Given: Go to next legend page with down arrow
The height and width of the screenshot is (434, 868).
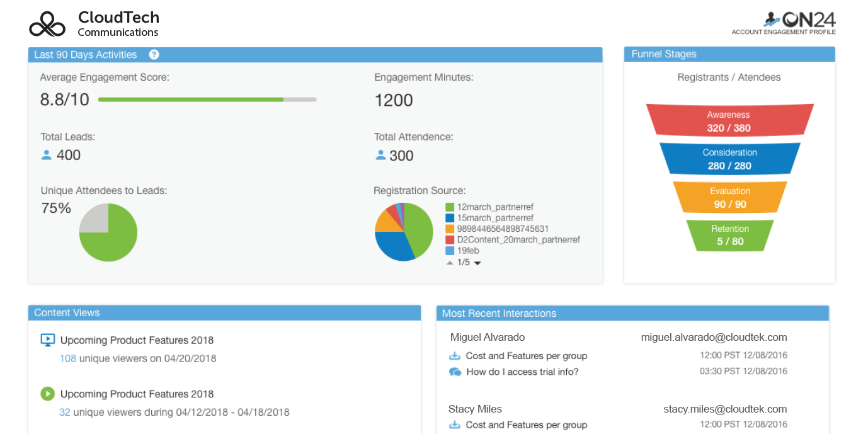Looking at the screenshot, I should click(x=477, y=263).
